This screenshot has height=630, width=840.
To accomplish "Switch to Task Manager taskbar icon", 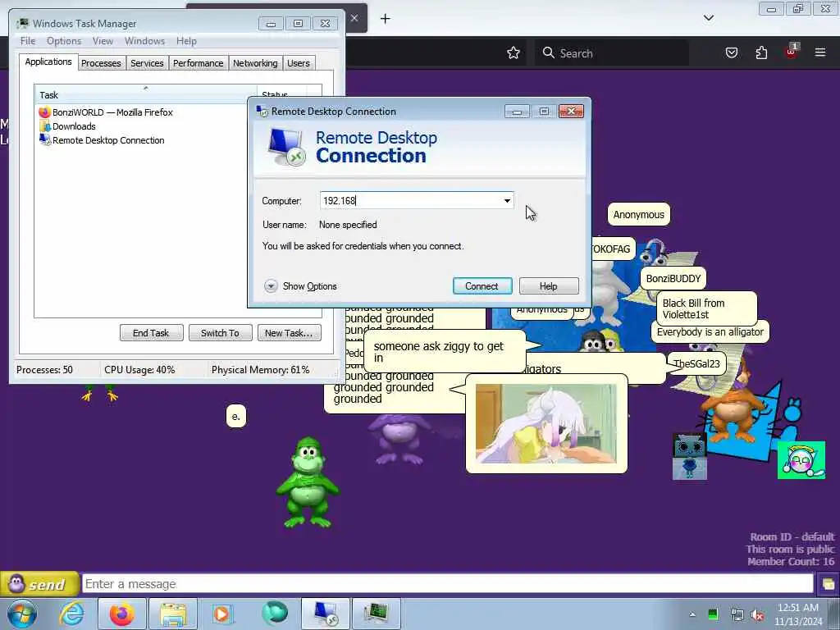I will 376,614.
